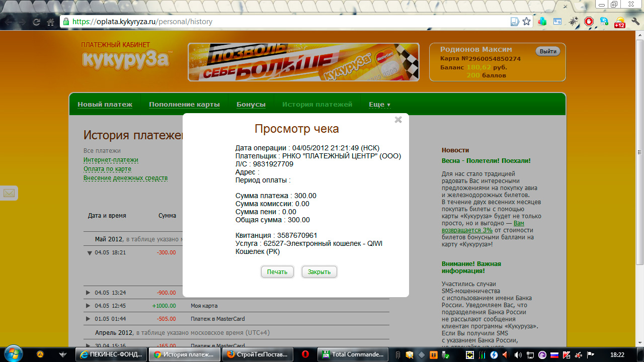Viewport: 644px width, 362px height.
Task: Open the Новый платеж menu tab
Action: click(x=105, y=105)
